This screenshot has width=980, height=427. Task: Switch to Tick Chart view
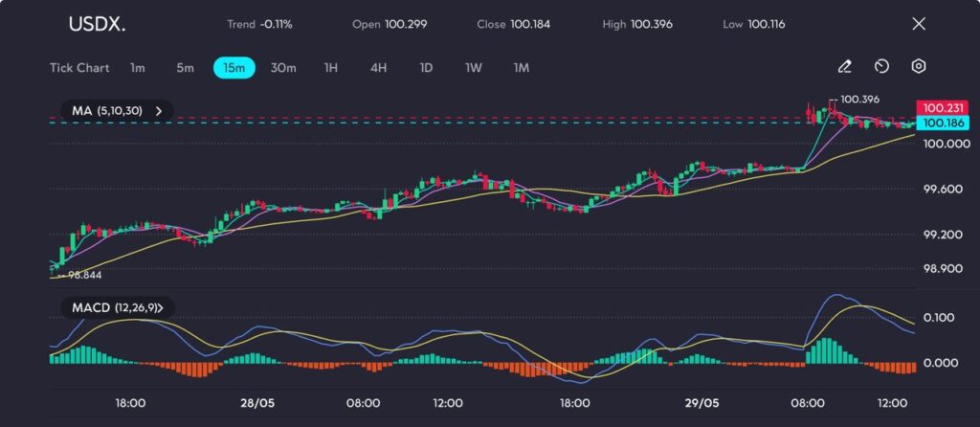click(79, 68)
